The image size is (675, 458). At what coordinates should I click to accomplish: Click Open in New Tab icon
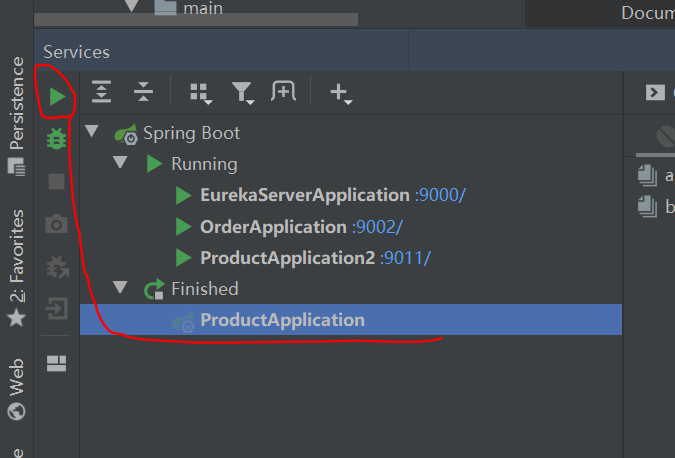283,91
